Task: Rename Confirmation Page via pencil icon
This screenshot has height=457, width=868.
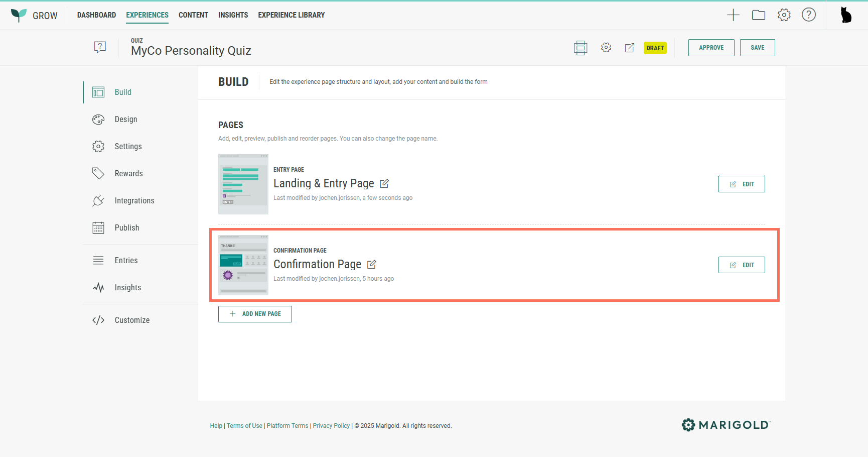Action: (x=372, y=265)
